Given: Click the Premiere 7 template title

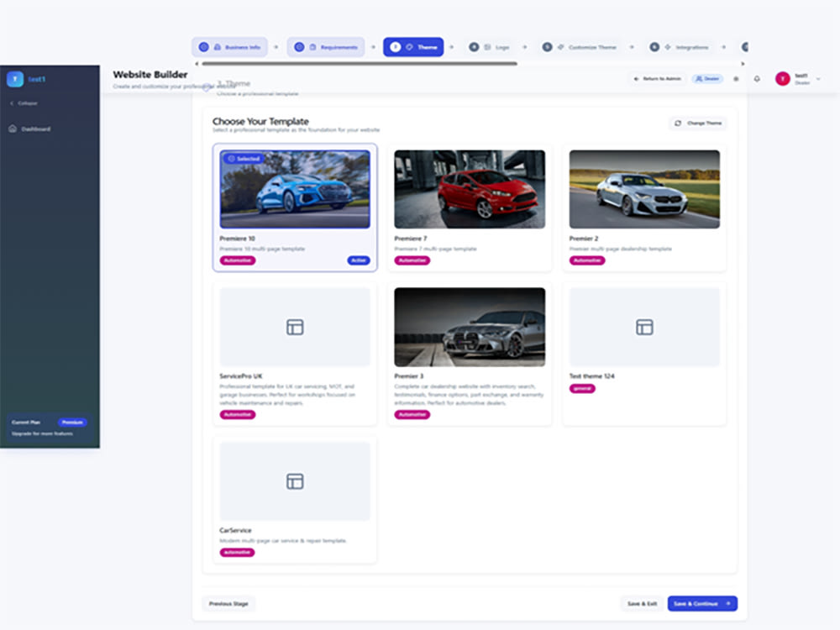Looking at the screenshot, I should click(411, 239).
